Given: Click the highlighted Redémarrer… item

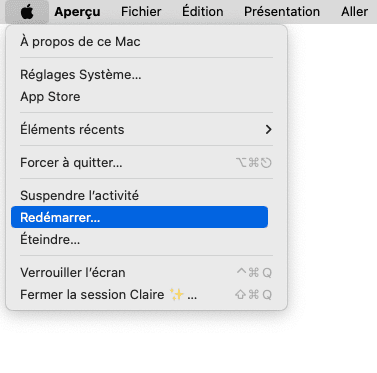Looking at the screenshot, I should point(139,217).
